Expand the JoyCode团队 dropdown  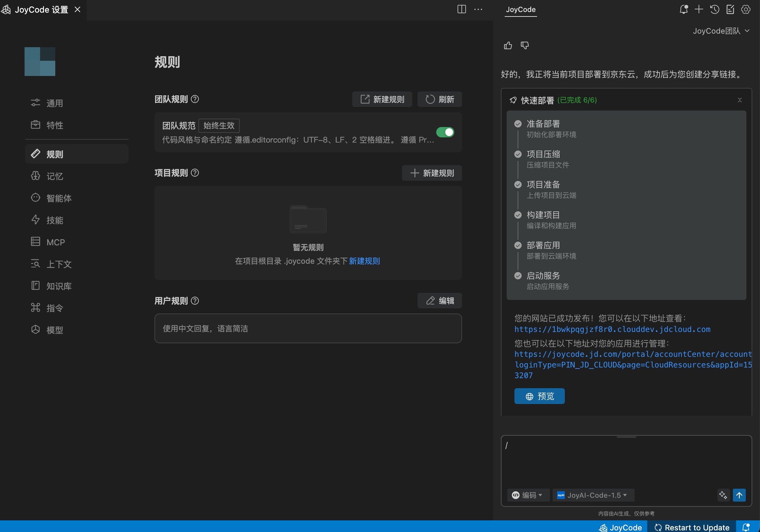721,31
